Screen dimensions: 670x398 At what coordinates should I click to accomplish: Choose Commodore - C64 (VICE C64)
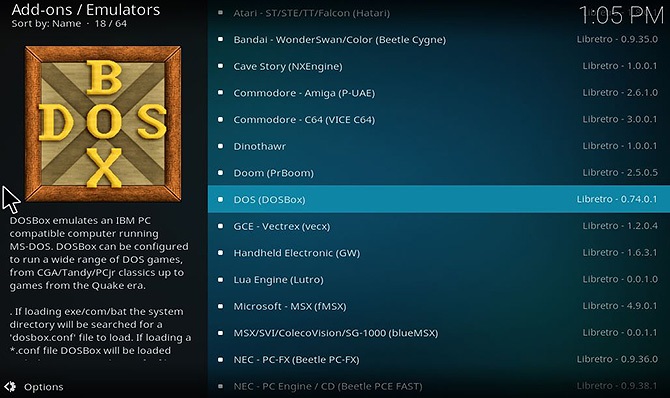click(x=439, y=120)
